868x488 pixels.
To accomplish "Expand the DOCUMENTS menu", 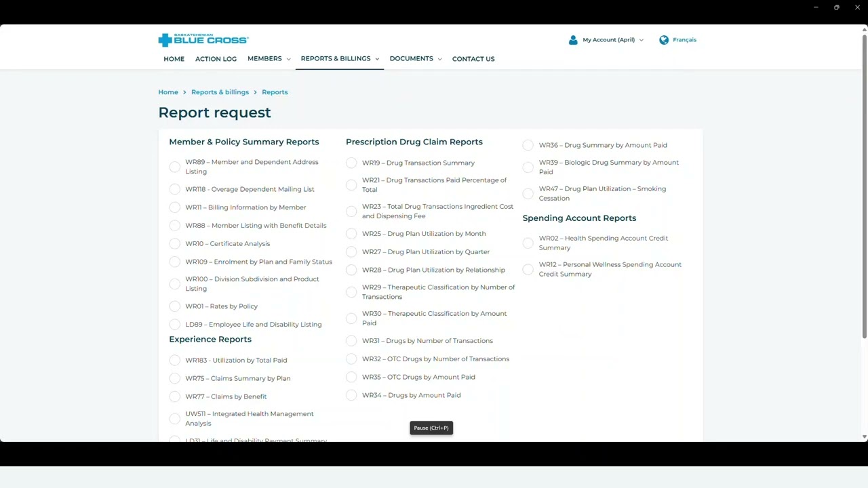I will tap(415, 59).
